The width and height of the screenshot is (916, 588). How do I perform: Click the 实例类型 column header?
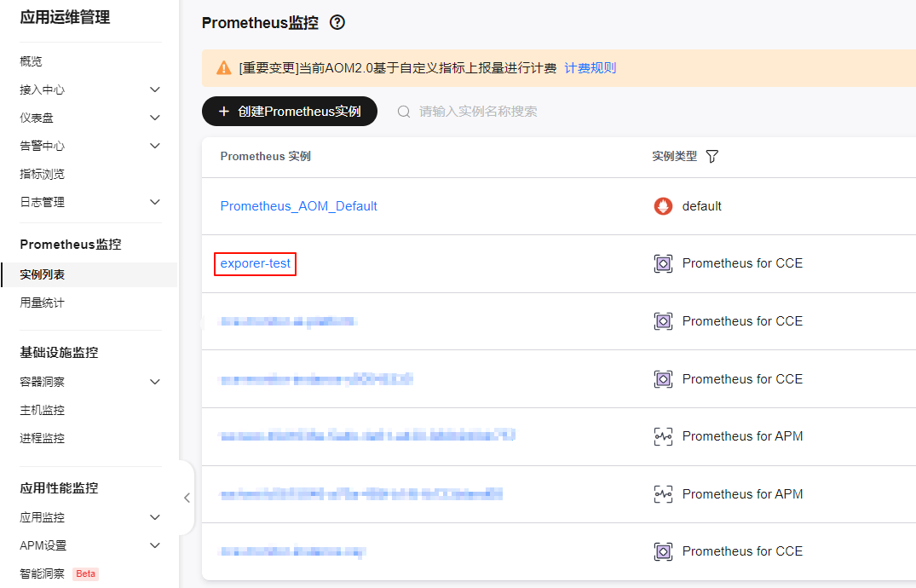(674, 156)
